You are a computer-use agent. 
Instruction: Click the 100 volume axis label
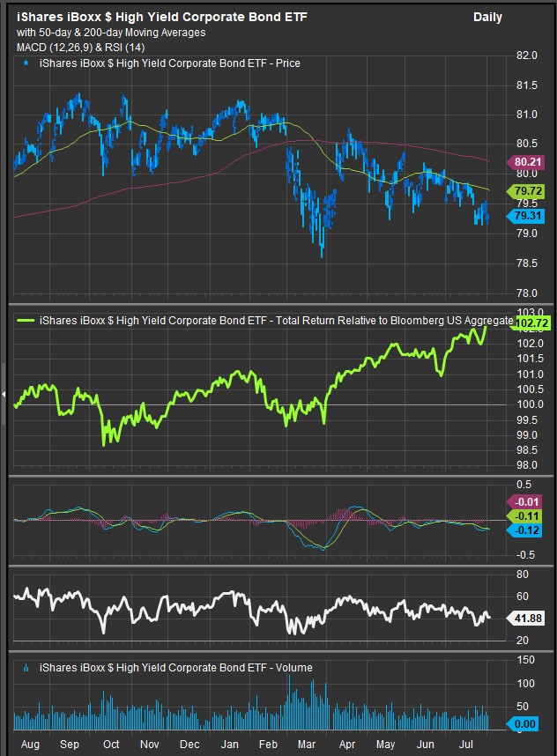point(525,684)
